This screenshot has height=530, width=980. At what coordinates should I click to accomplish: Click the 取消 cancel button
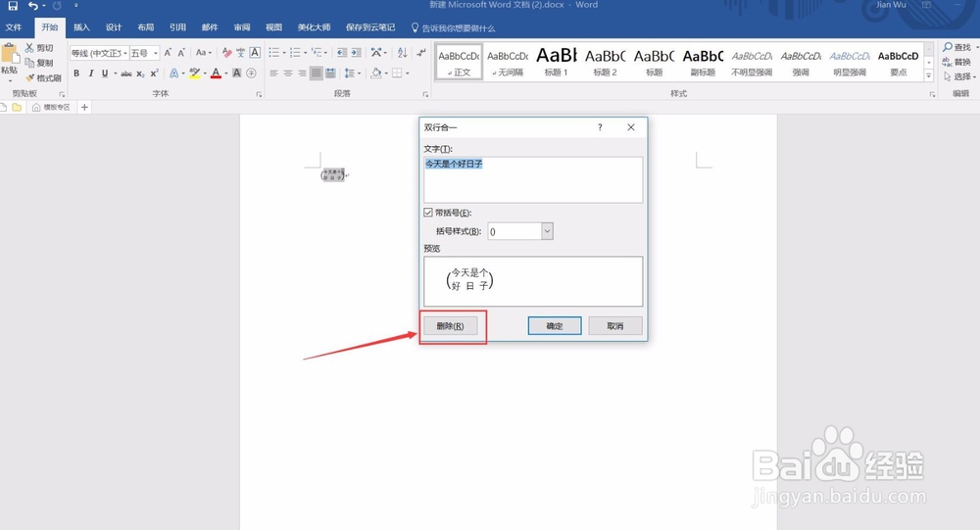tap(615, 325)
